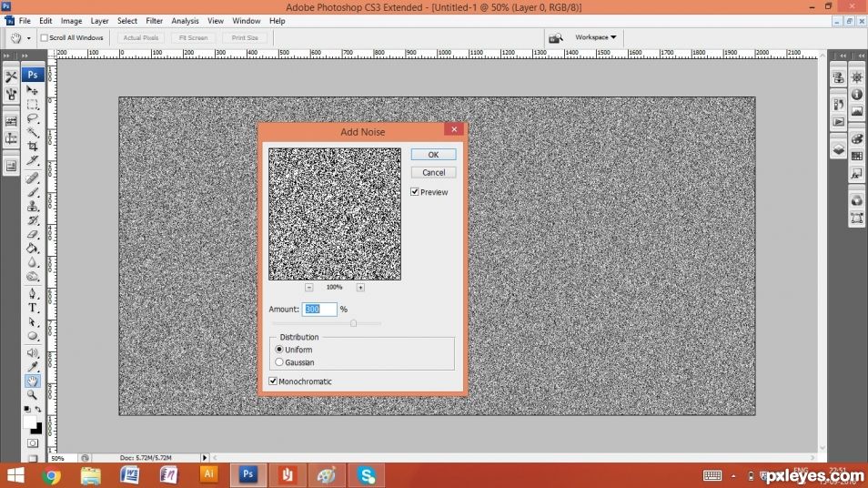Viewport: 868px width, 488px height.
Task: Open the Workspace dropdown
Action: pyautogui.click(x=596, y=37)
